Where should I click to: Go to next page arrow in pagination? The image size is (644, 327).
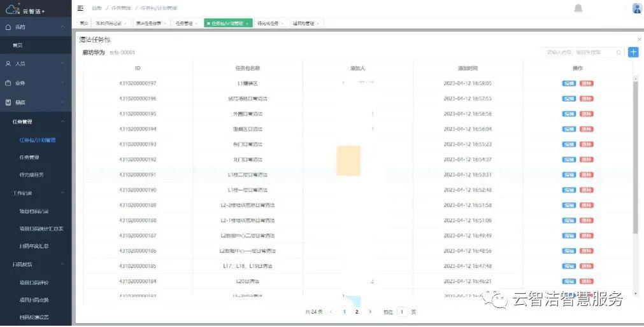369,312
